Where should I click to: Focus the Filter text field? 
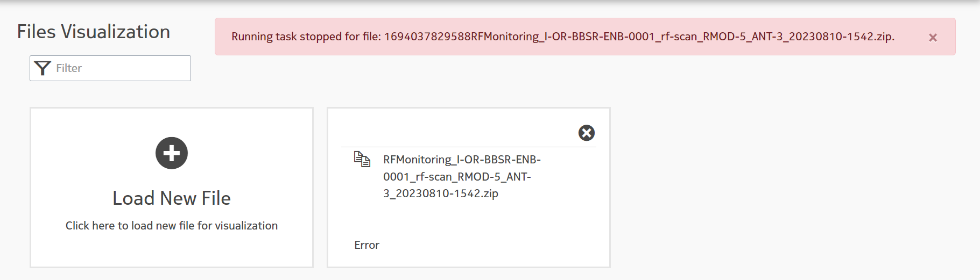[x=110, y=68]
